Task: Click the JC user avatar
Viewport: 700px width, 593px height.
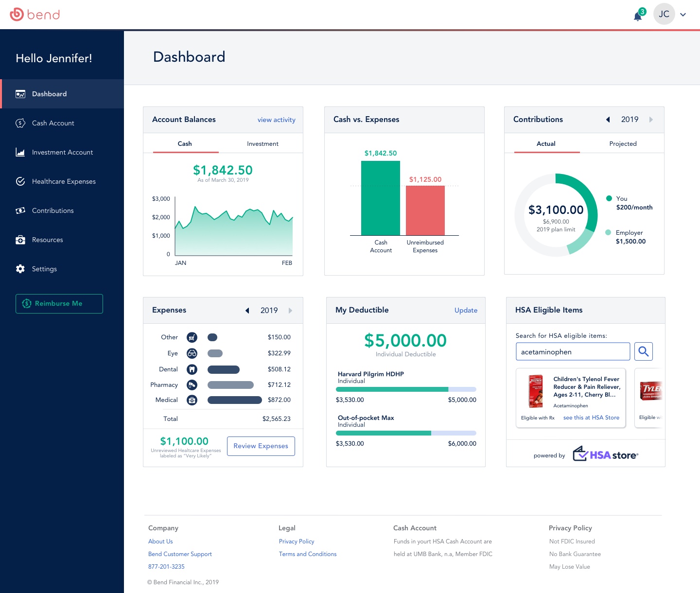Action: 664,14
